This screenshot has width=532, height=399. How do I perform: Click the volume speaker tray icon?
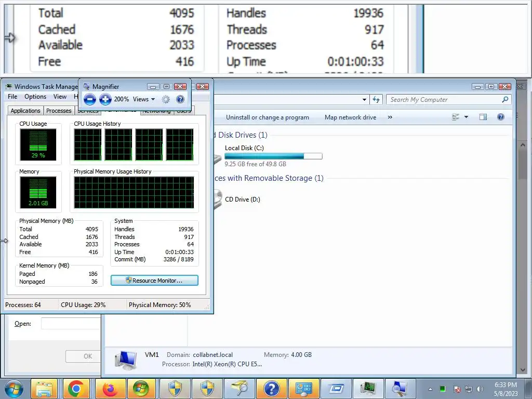pos(480,389)
